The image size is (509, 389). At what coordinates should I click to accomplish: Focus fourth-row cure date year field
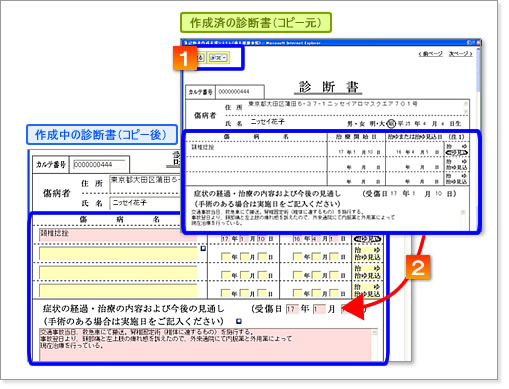[x=297, y=293]
